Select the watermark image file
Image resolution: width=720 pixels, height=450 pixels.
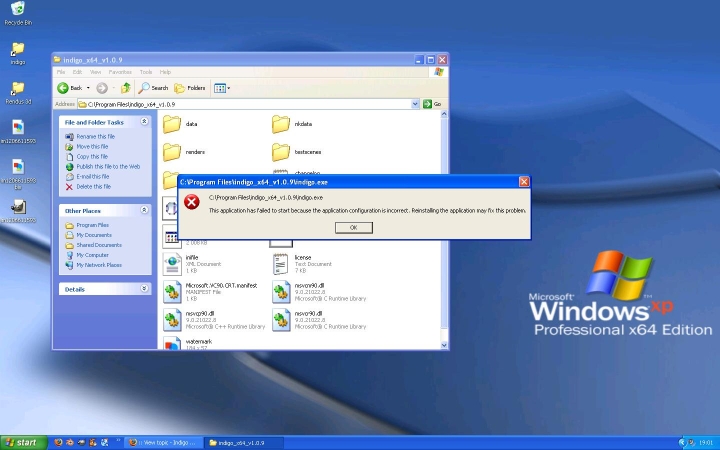[x=172, y=343]
